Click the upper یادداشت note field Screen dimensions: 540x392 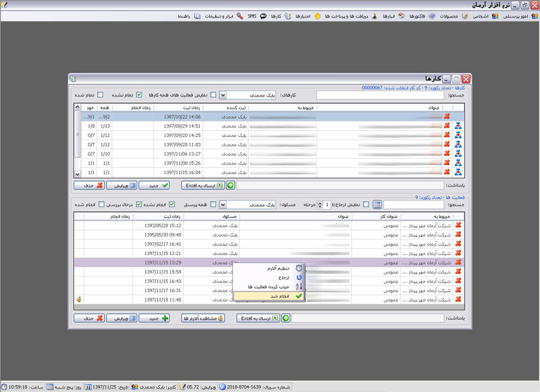coord(340,186)
